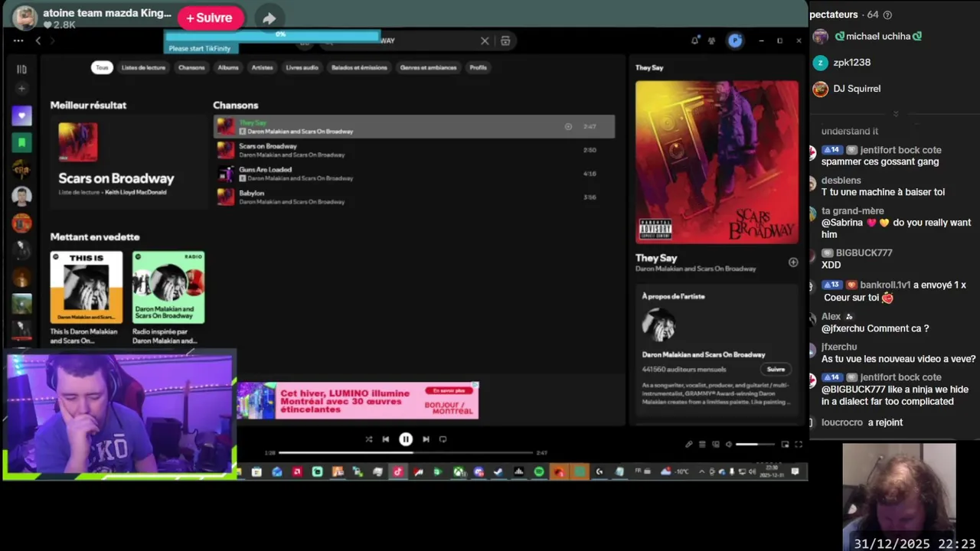Toggle the lyrics microphone icon

click(x=688, y=444)
